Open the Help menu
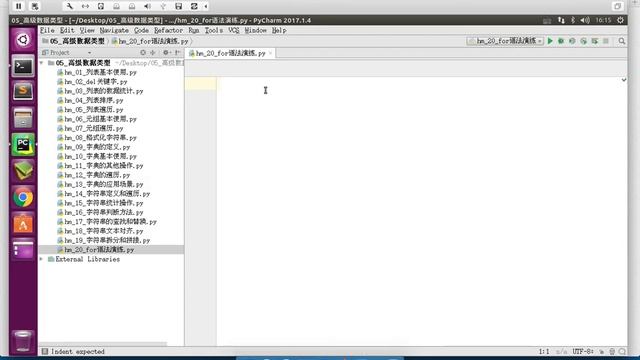 [279, 31]
